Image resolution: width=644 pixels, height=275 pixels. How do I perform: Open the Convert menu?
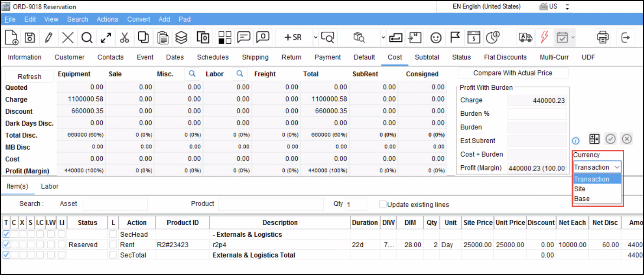click(139, 19)
